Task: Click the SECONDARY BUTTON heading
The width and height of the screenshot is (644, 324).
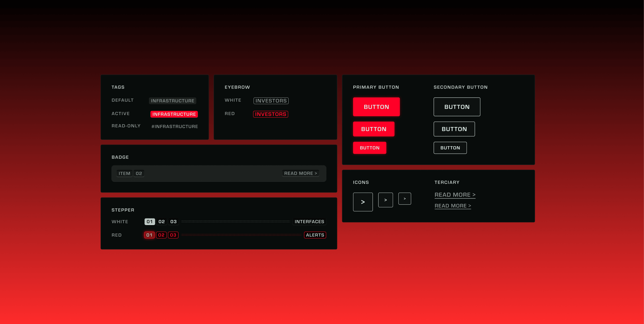Action: 461,87
